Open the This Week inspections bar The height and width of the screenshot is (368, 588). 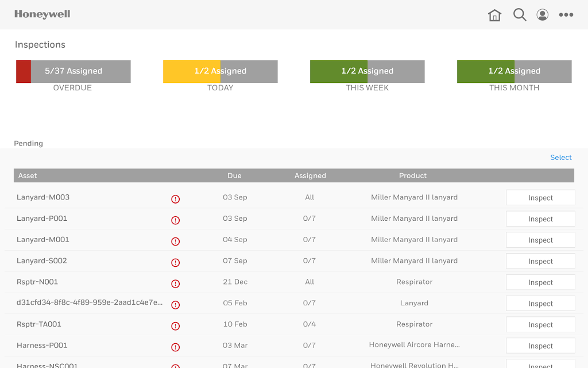(367, 71)
